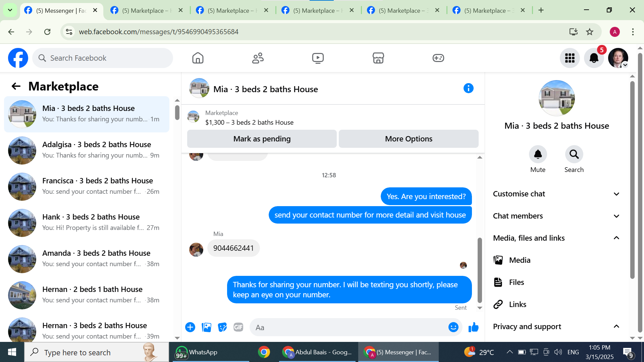Click the chat messages vertical scrollbar
This screenshot has height=362, width=644.
(480, 270)
